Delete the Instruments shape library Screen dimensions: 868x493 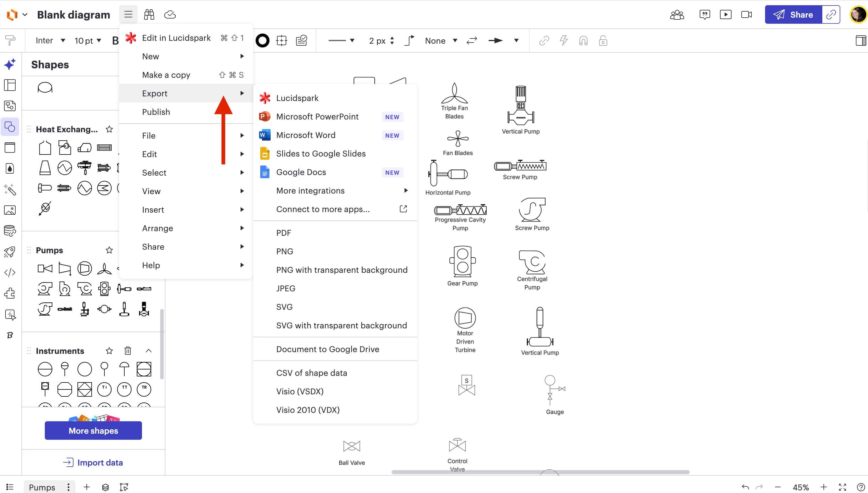pos(128,351)
